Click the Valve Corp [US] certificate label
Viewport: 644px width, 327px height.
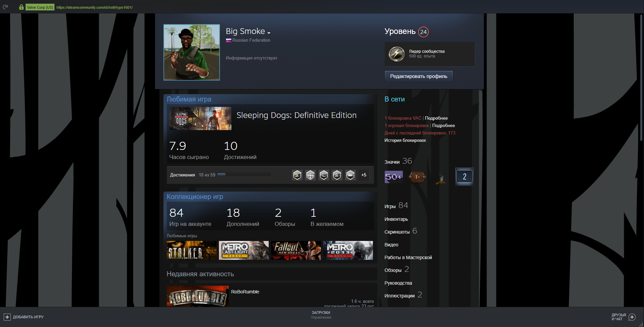(x=40, y=7)
